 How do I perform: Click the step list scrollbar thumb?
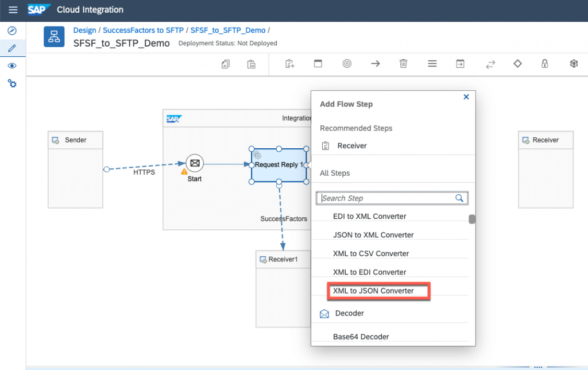(472, 219)
